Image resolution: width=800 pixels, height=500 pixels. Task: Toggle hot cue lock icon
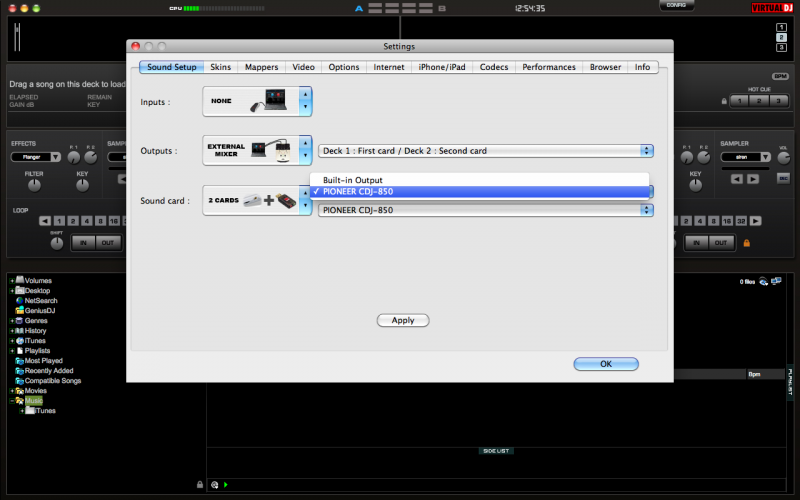(724, 101)
